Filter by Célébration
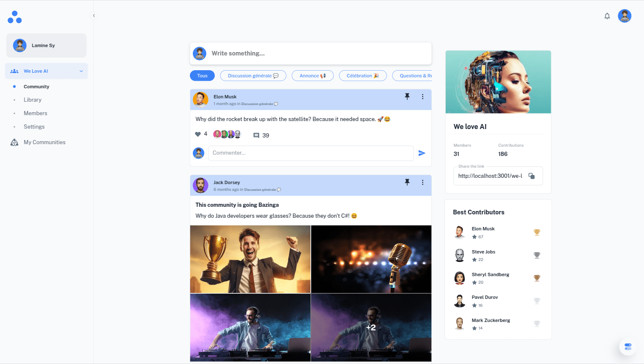The width and height of the screenshot is (644, 364). pyautogui.click(x=363, y=76)
